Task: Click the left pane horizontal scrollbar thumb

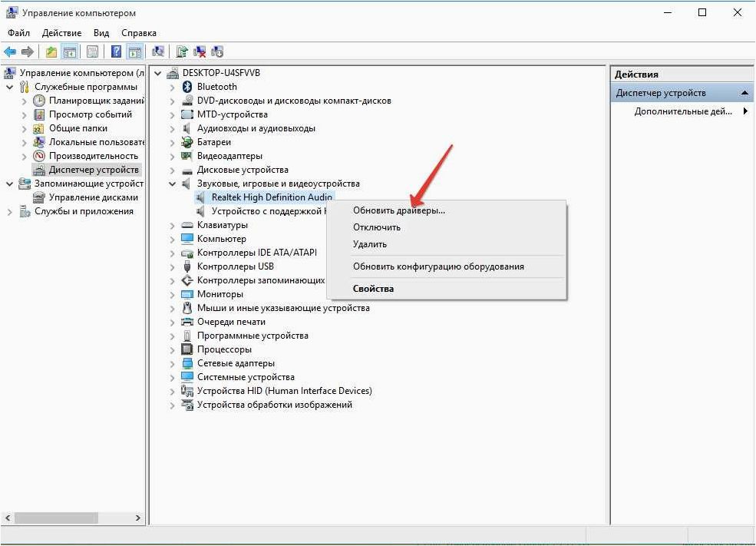Action: click(56, 518)
